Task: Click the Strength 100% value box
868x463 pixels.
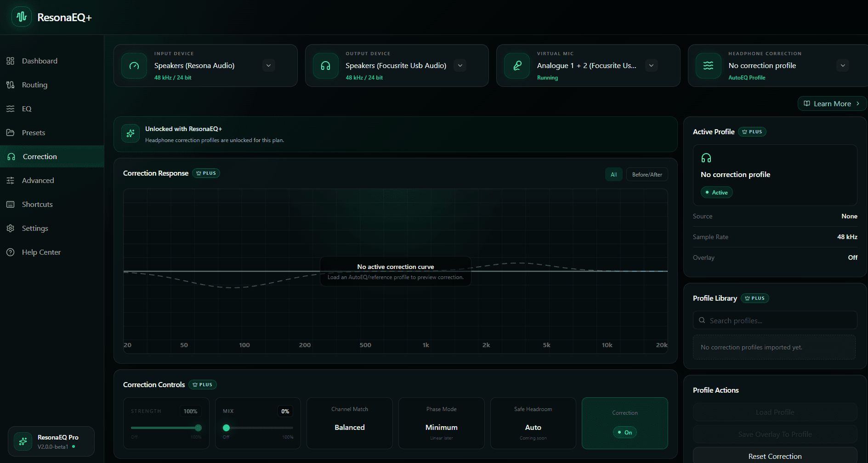Action: pos(190,411)
